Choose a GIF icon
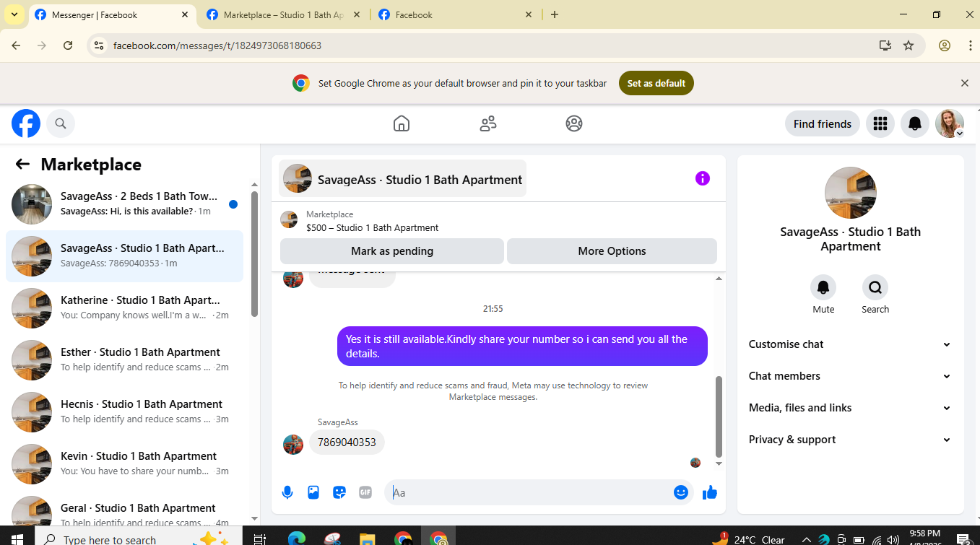Screen dimensions: 980x545 coord(365,492)
